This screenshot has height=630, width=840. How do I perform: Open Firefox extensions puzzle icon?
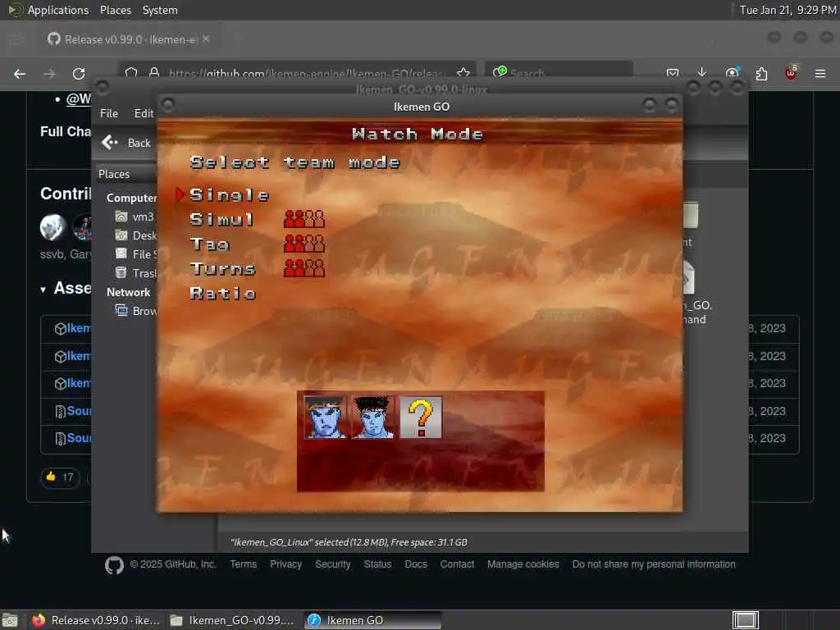tap(761, 74)
